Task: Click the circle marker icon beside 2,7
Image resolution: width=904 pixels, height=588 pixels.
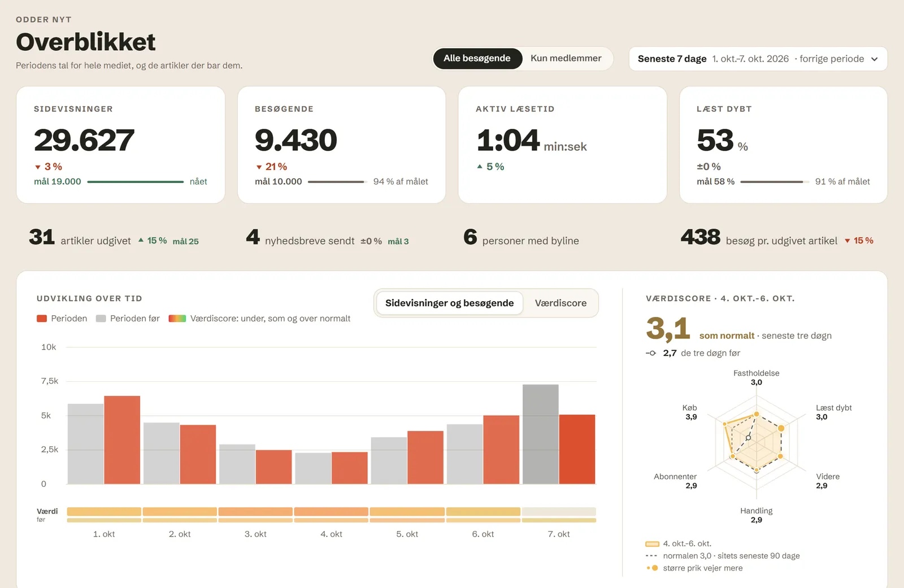Action: pos(651,353)
